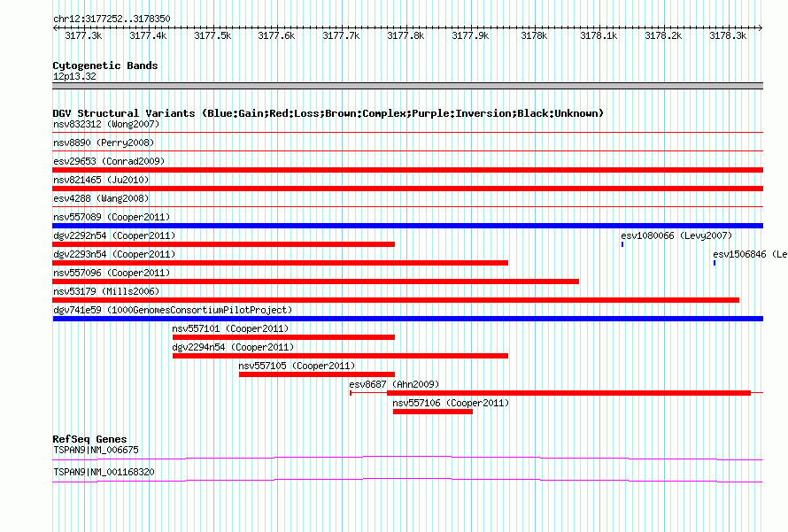The height and width of the screenshot is (532, 788).
Task: Select the DGV Structural Variants track title
Action: coord(328,113)
